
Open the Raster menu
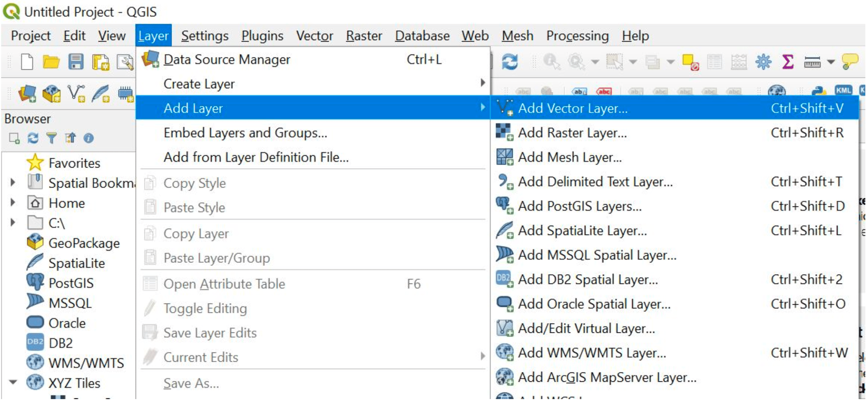tap(363, 36)
